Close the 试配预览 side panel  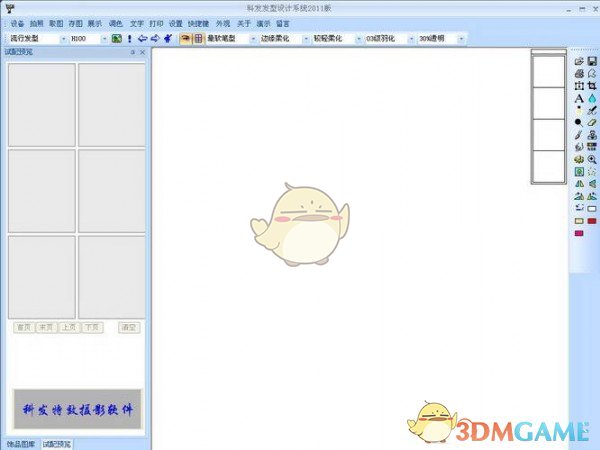143,52
